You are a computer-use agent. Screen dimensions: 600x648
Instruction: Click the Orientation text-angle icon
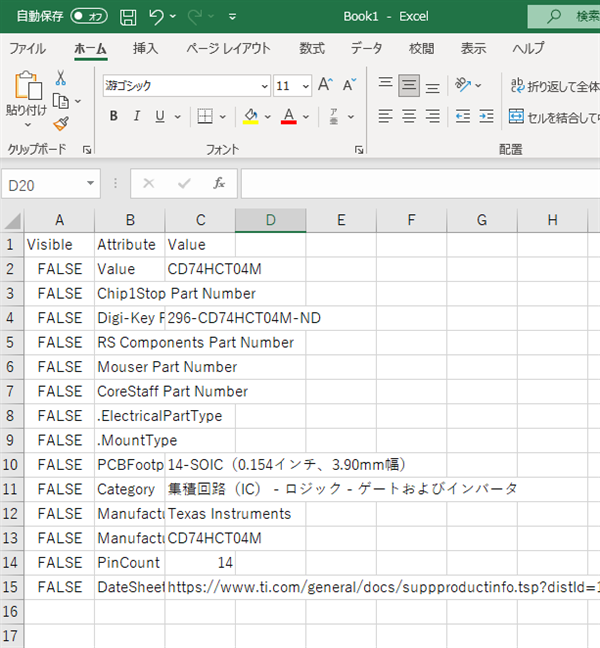[463, 85]
